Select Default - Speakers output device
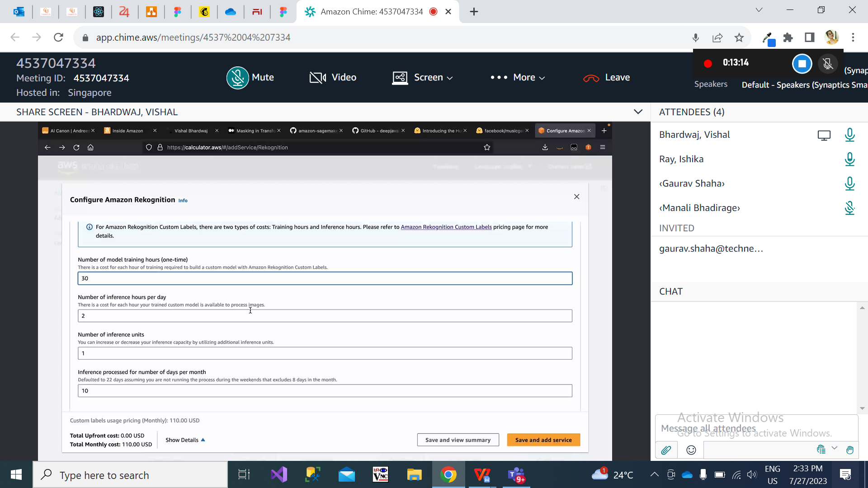868x488 pixels. click(x=804, y=85)
